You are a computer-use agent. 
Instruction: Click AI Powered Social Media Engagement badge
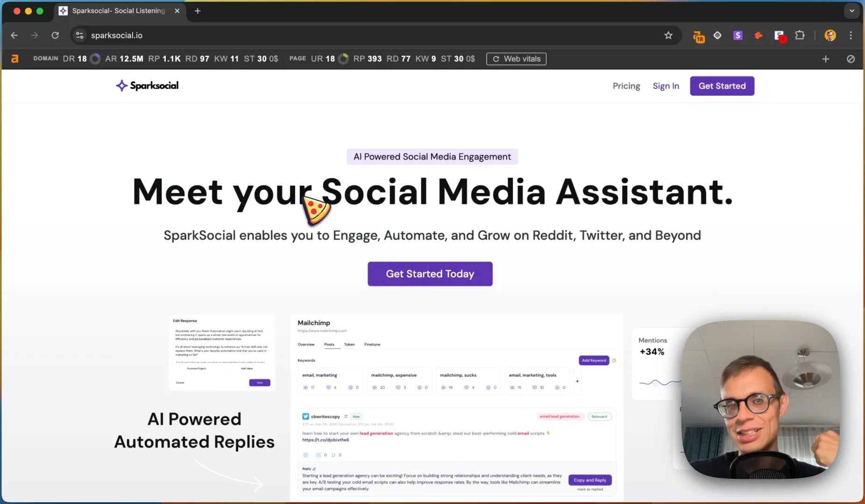[x=432, y=157]
